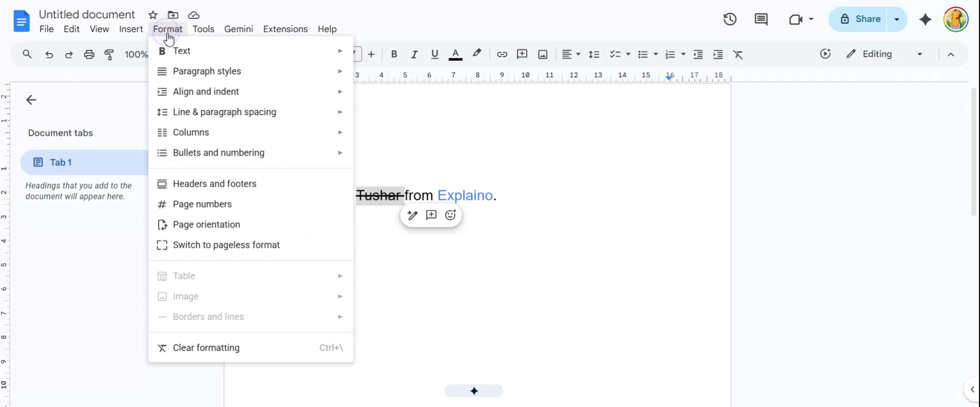This screenshot has width=980, height=407.
Task: Undo the last action
Action: coord(49,54)
